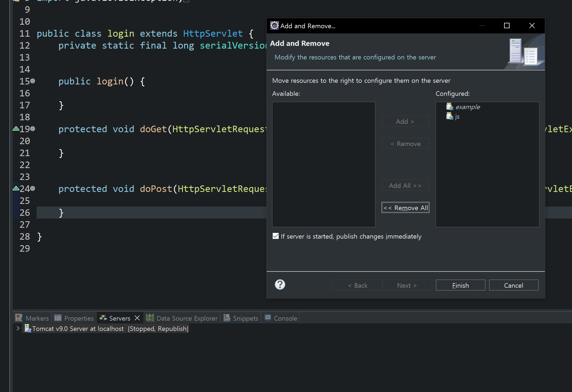Click override marker on doGet line 19
Screen dimensions: 572x392
point(16,129)
